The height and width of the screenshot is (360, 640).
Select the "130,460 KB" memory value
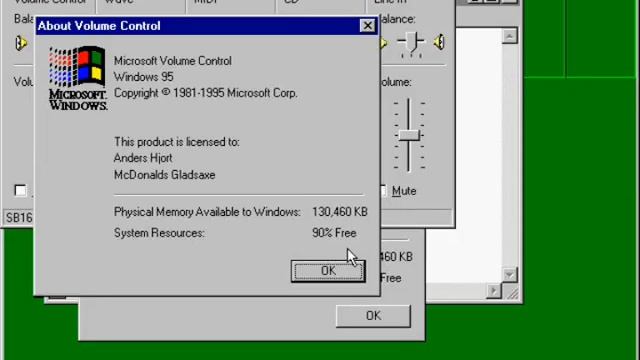point(340,212)
